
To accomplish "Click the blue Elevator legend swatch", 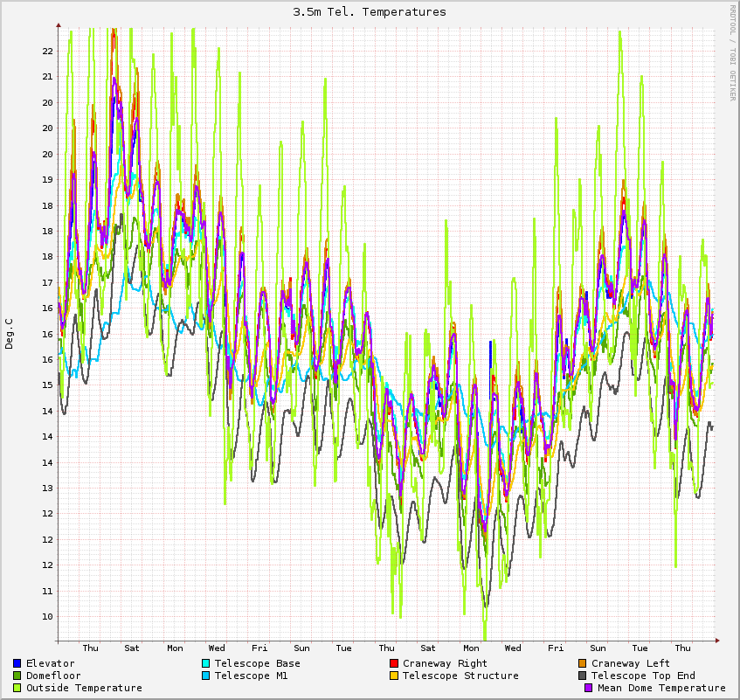I will pyautogui.click(x=17, y=663).
